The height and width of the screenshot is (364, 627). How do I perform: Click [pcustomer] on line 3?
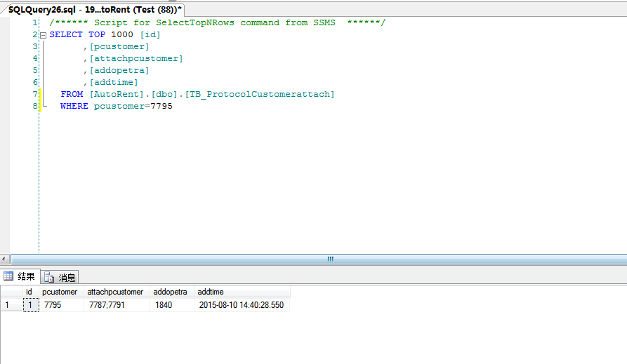(x=119, y=47)
